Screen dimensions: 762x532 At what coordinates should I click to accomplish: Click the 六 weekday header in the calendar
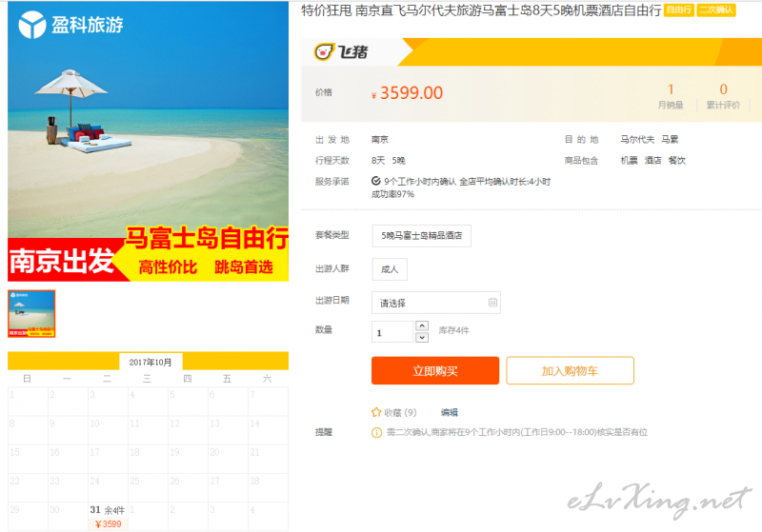(268, 379)
